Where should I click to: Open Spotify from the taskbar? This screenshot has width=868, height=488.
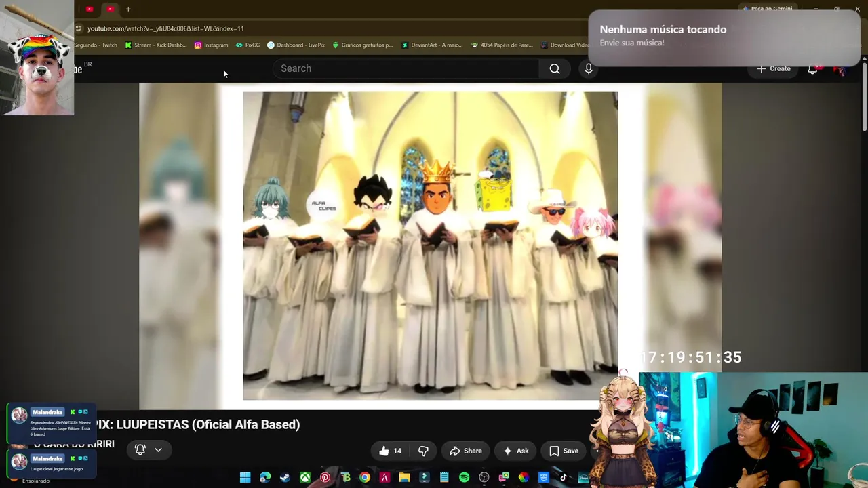(x=464, y=477)
